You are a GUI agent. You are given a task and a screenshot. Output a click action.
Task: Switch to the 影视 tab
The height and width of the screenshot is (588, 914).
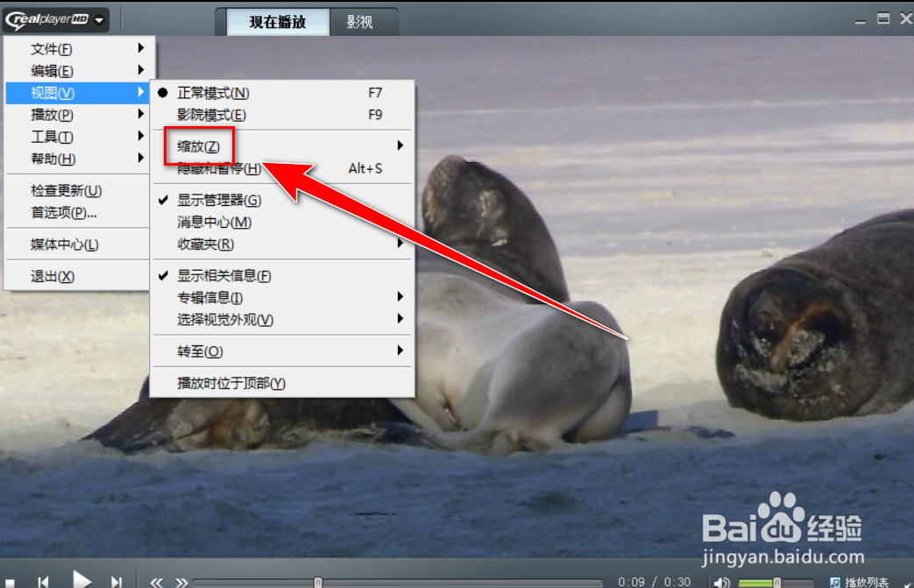359,22
